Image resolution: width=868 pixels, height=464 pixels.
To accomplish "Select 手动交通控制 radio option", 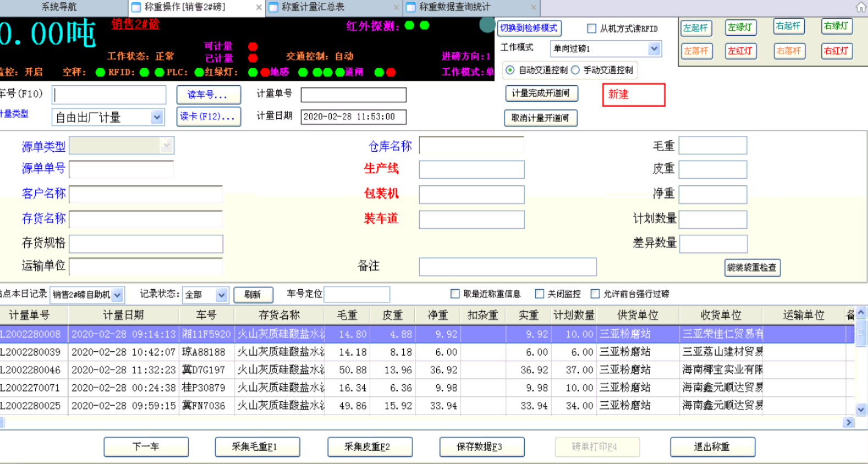I will click(x=575, y=70).
